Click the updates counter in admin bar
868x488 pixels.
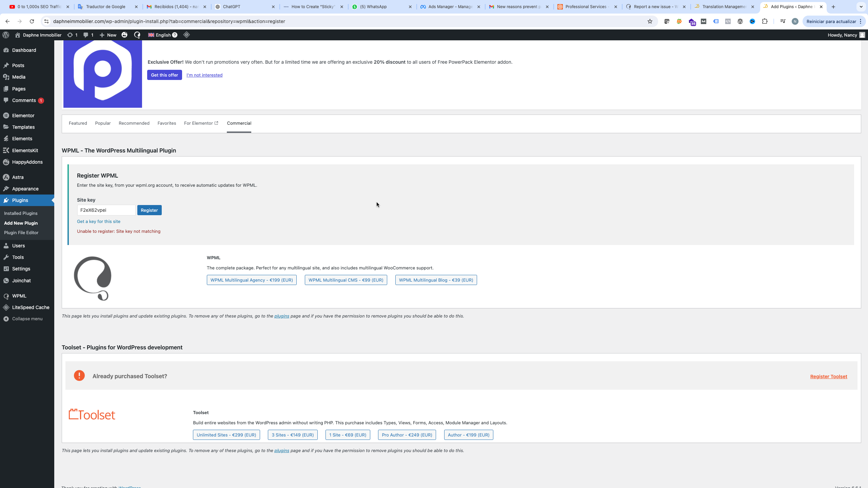(x=72, y=35)
